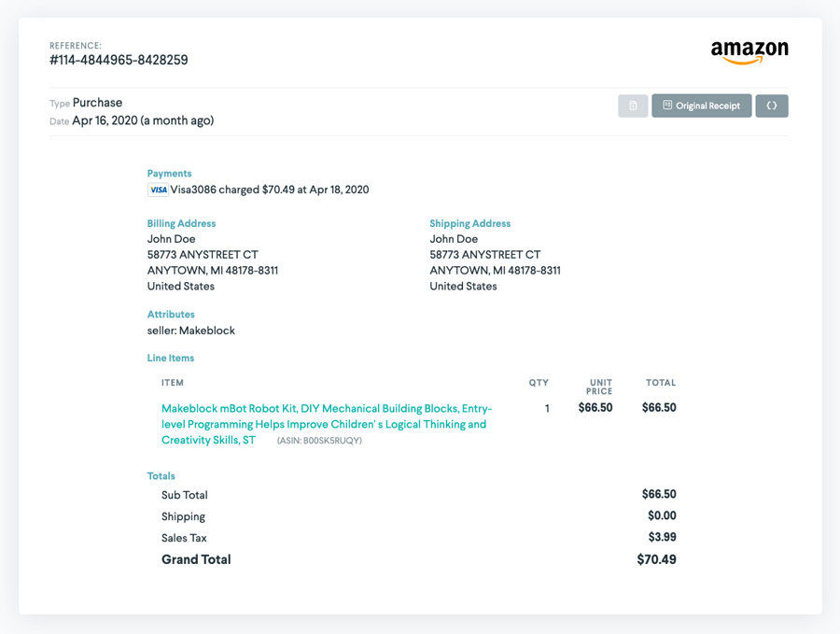
Task: Open the Makeblock mBot Robot Kit item link
Action: coord(319,423)
